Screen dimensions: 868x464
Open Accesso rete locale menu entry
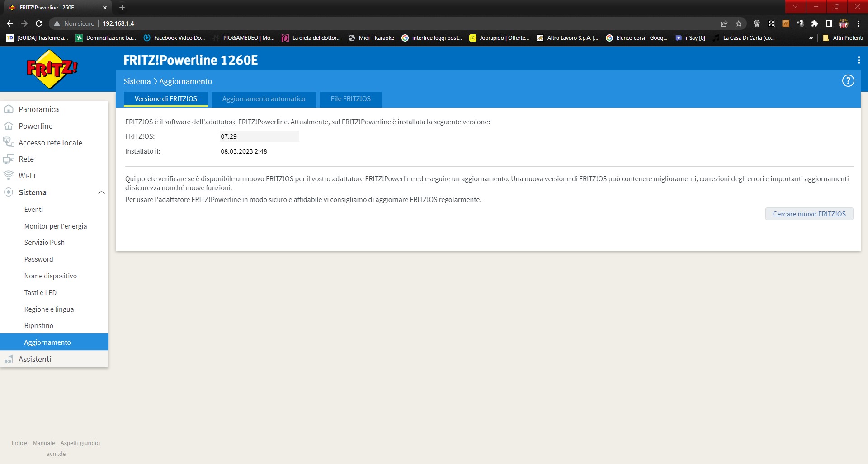51,143
